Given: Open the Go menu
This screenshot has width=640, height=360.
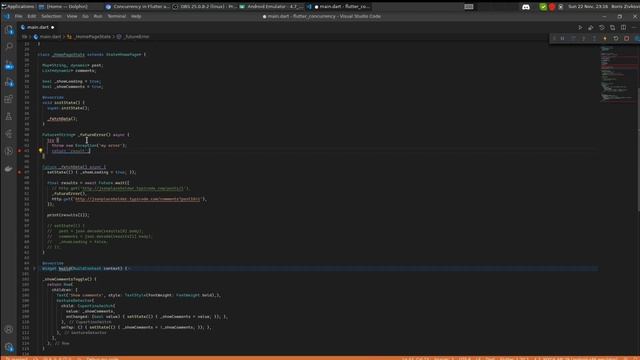Looking at the screenshot, I should 85,16.
